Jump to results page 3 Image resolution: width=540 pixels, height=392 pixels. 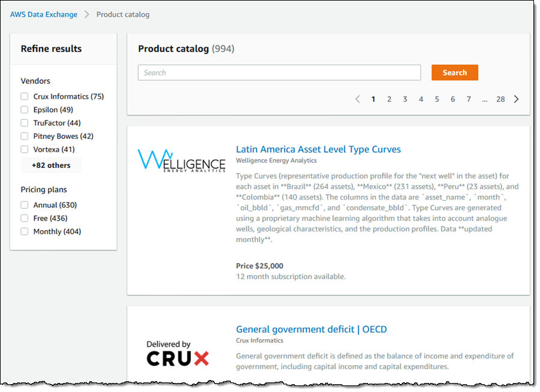(x=405, y=99)
